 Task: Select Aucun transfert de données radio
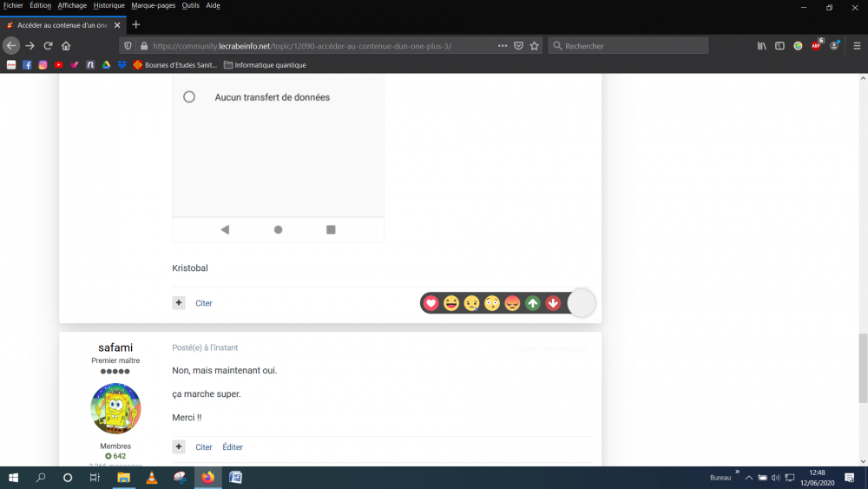tap(189, 97)
